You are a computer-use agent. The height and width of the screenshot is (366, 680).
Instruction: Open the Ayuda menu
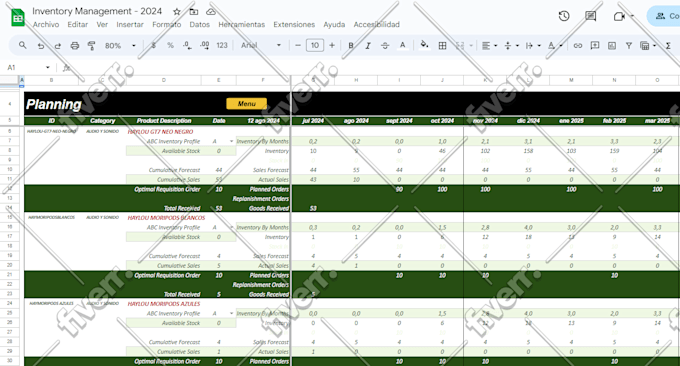[x=334, y=25]
